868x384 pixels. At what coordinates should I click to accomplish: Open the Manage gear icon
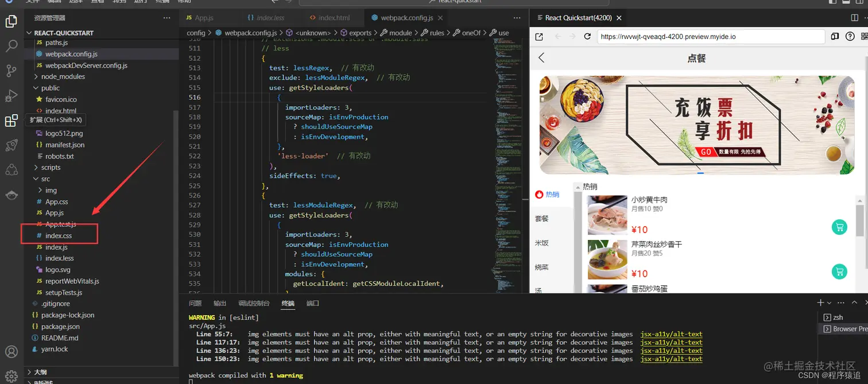tap(11, 376)
